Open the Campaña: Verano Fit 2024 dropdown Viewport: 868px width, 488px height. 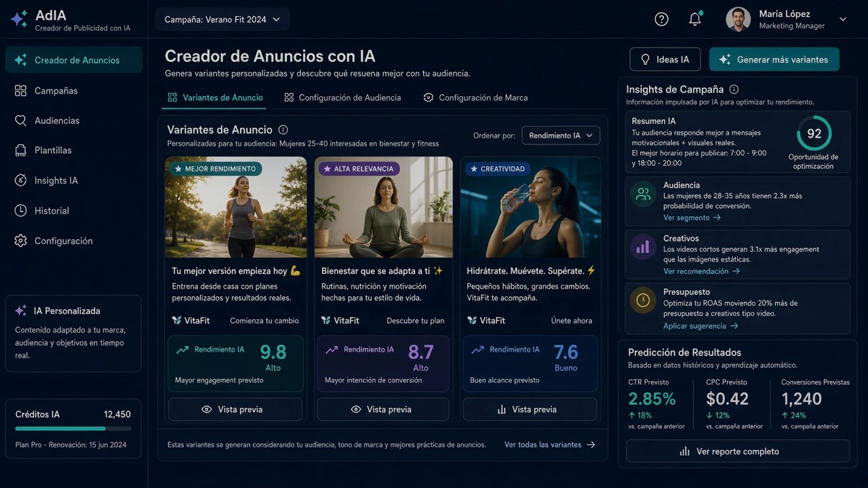coord(222,20)
